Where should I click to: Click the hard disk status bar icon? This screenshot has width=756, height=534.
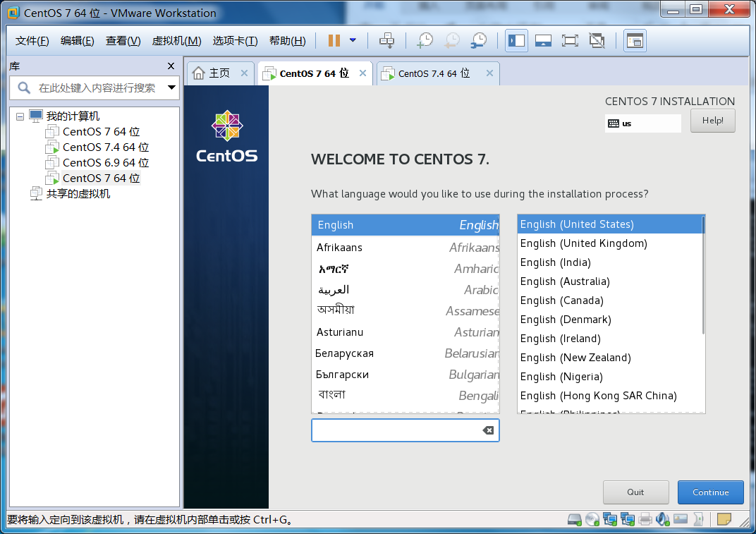(x=575, y=519)
